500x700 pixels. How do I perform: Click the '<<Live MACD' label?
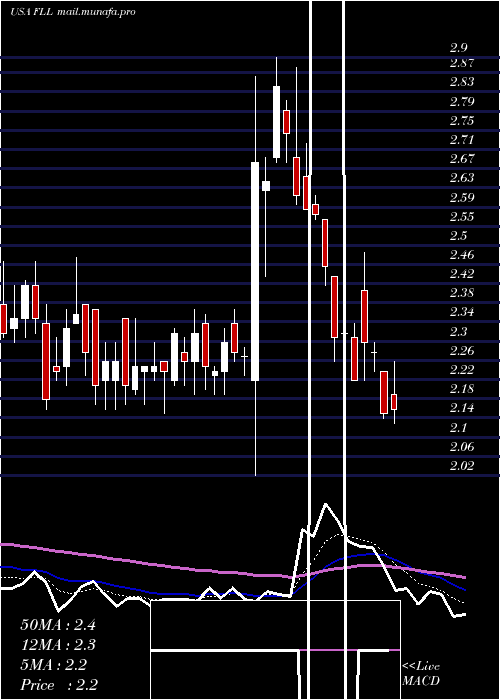tap(421, 674)
